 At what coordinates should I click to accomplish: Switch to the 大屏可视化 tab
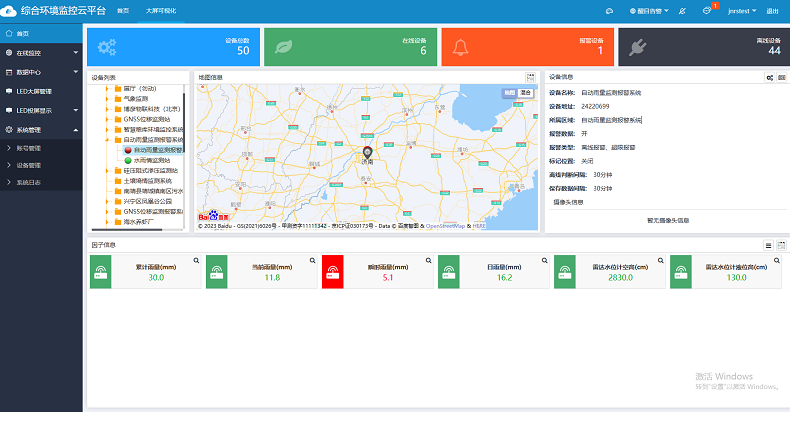point(161,11)
